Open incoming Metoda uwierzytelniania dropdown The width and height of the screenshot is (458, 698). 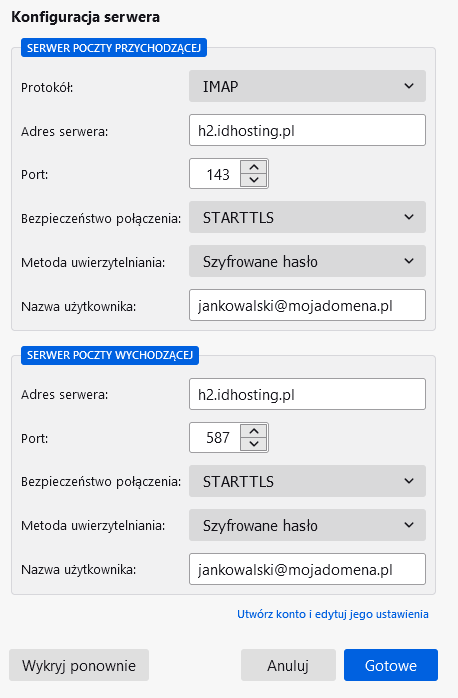(307, 261)
